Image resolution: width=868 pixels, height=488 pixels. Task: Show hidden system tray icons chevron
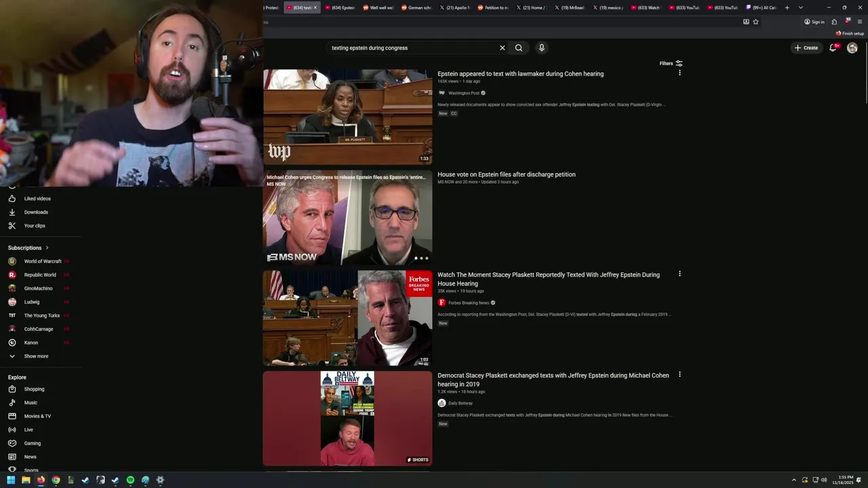point(794,480)
